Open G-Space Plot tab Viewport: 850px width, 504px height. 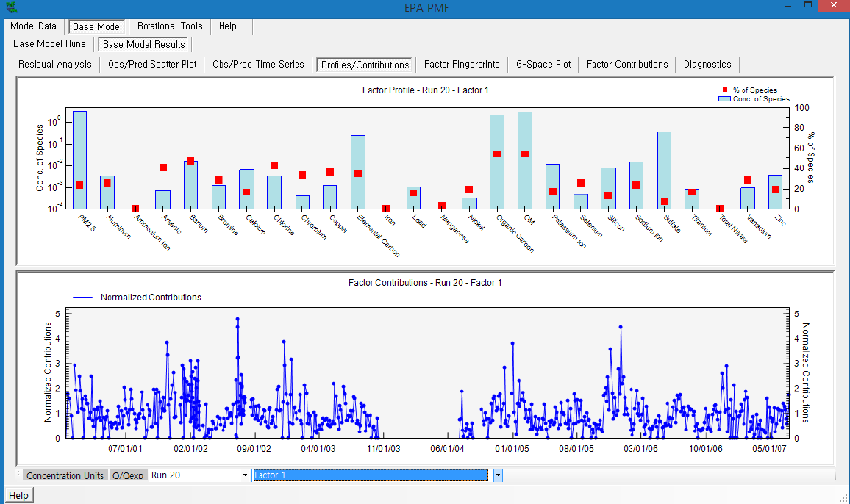coord(543,64)
